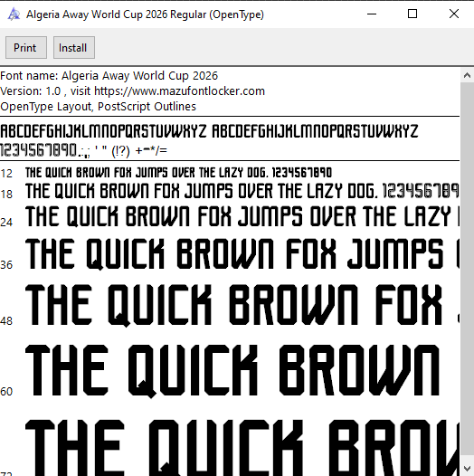Image resolution: width=474 pixels, height=476 pixels.
Task: Click the mazufontlocker.com version text line
Action: (132, 91)
